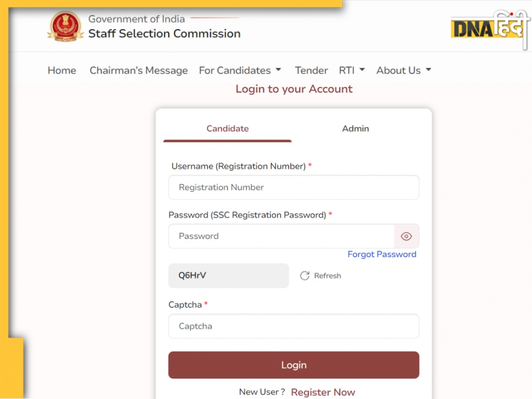The height and width of the screenshot is (399, 532).
Task: Open Chairman's Message page
Action: pos(139,70)
